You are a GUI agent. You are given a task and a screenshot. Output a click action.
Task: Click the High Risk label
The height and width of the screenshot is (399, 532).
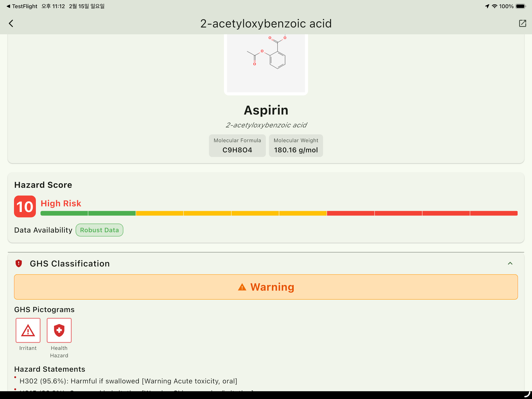pos(61,204)
